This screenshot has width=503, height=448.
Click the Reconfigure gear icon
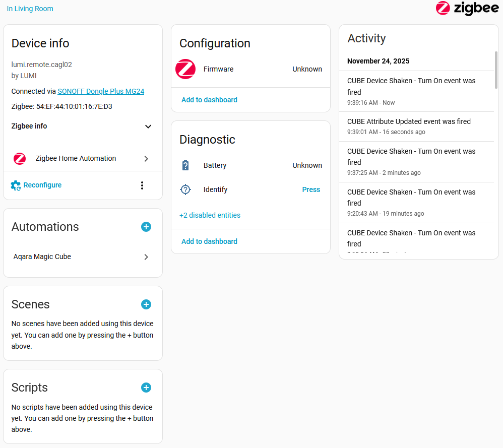16,185
